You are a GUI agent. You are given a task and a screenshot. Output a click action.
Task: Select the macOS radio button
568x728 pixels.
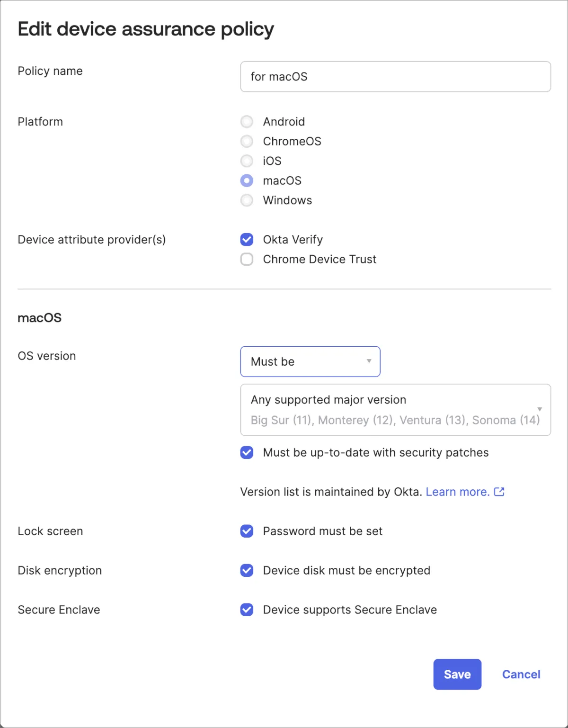click(247, 180)
